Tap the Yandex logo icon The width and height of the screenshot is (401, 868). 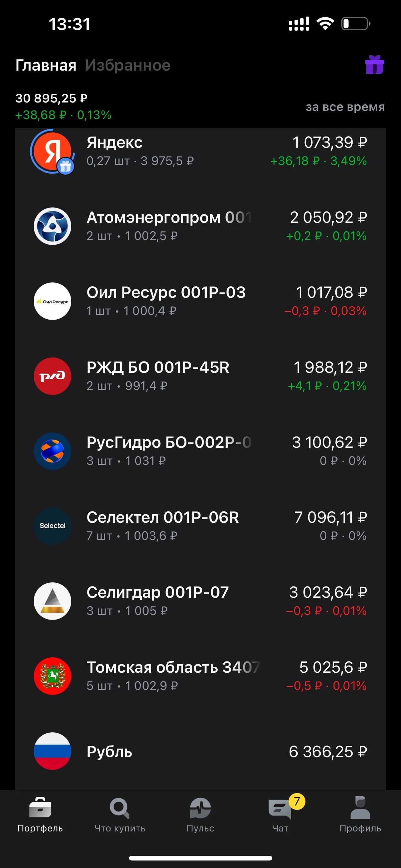(52, 151)
